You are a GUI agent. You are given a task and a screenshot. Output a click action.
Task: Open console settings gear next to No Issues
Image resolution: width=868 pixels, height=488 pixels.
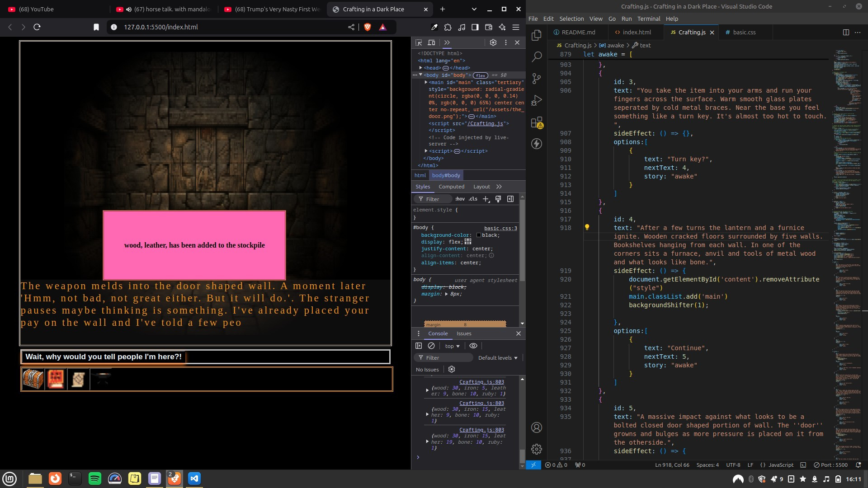tap(452, 369)
